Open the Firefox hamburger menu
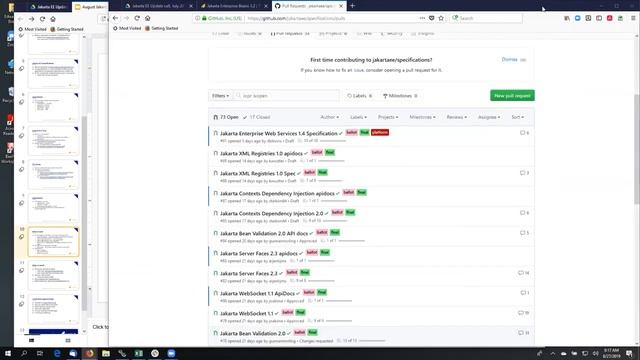 (x=633, y=18)
